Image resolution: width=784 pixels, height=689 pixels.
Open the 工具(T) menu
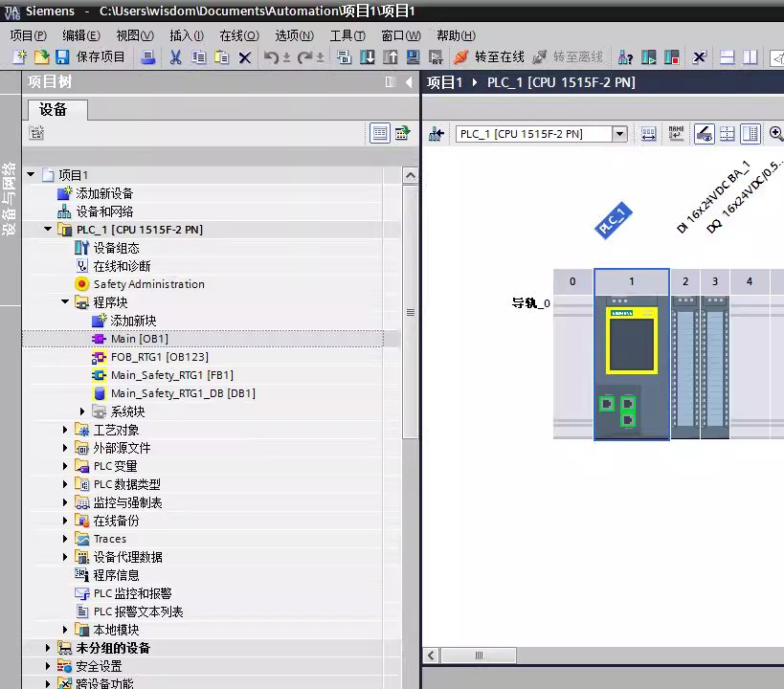[x=347, y=35]
